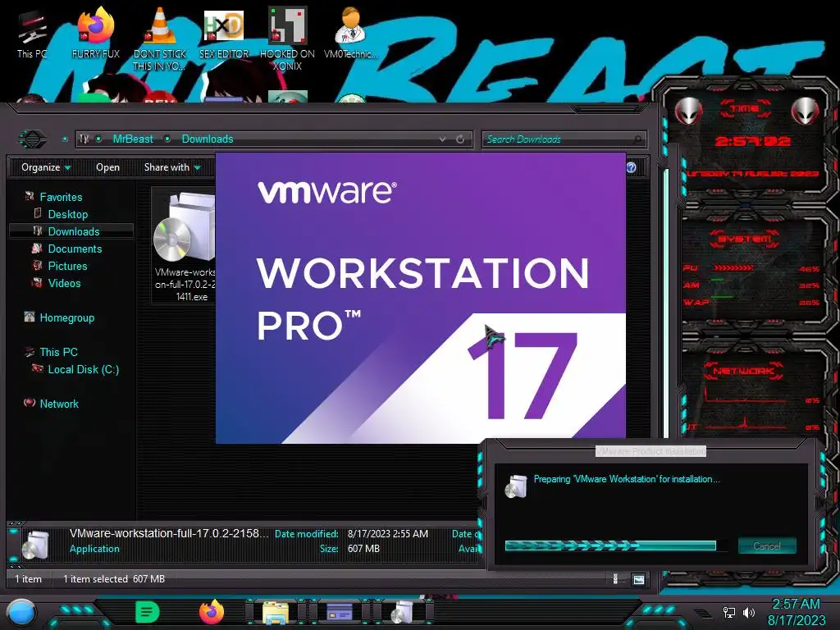The image size is (840, 630).
Task: Click the installer icon in preparation dialog
Action: (517, 486)
